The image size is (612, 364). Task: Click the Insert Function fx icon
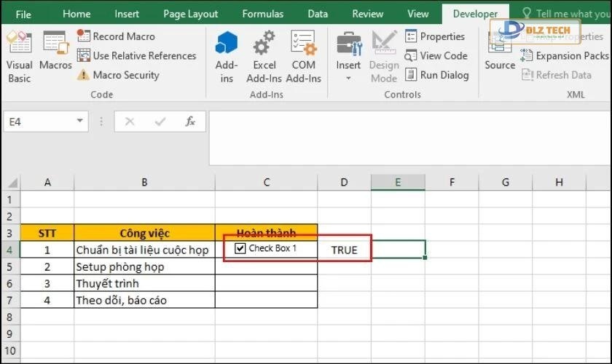(x=190, y=122)
